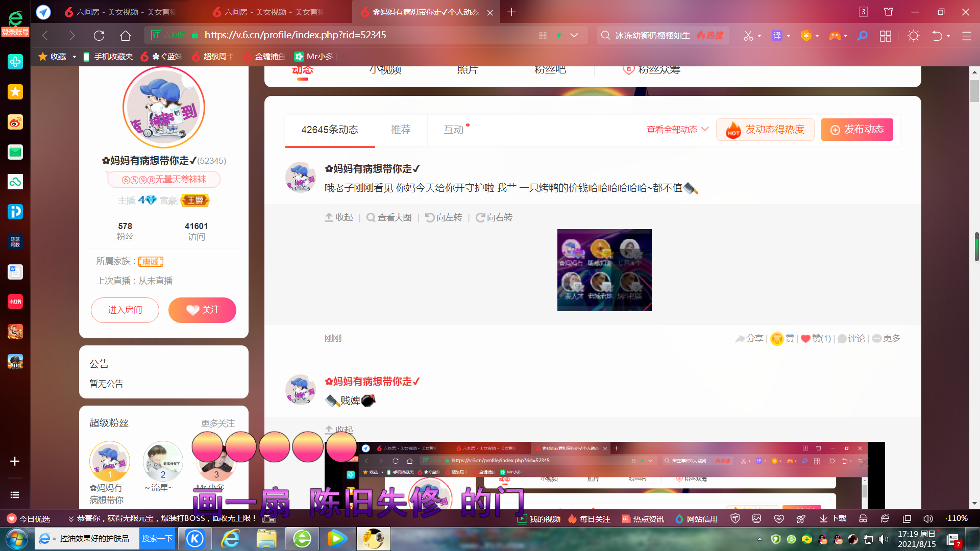
Task: Open the 粉丝众筹 profile tab
Action: (652, 70)
